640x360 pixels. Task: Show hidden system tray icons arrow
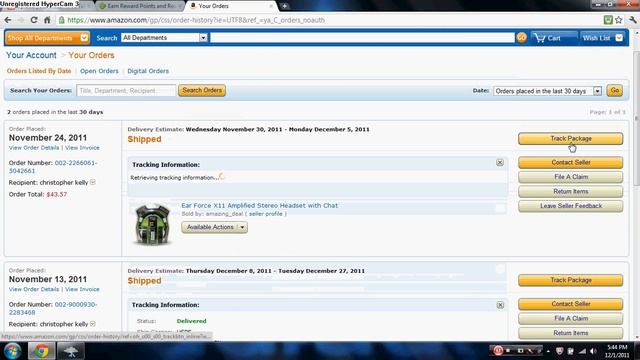548,351
